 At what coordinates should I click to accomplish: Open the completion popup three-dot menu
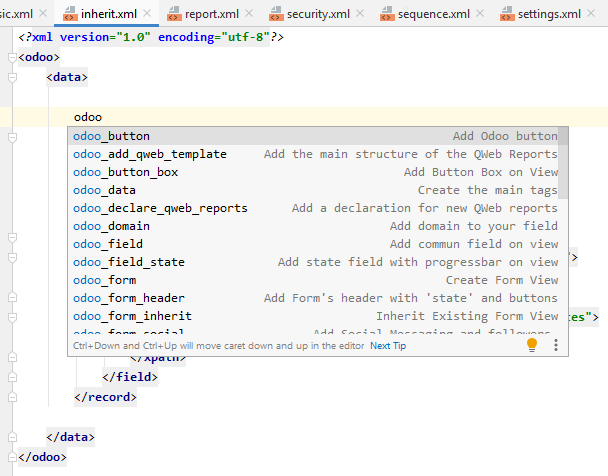click(x=556, y=345)
